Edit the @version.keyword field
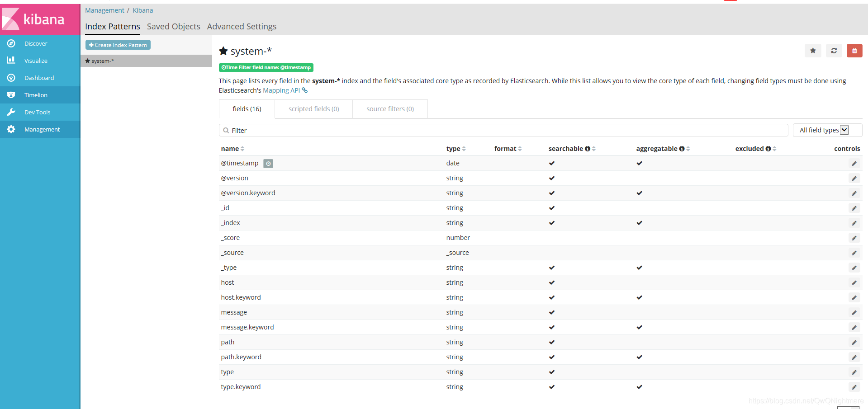The width and height of the screenshot is (868, 409). [x=854, y=193]
